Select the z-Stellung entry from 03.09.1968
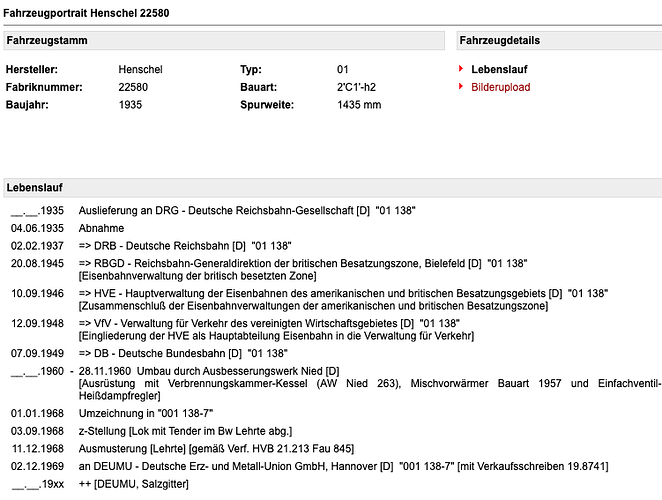Viewport: 662px width, 500px height. pos(186,431)
